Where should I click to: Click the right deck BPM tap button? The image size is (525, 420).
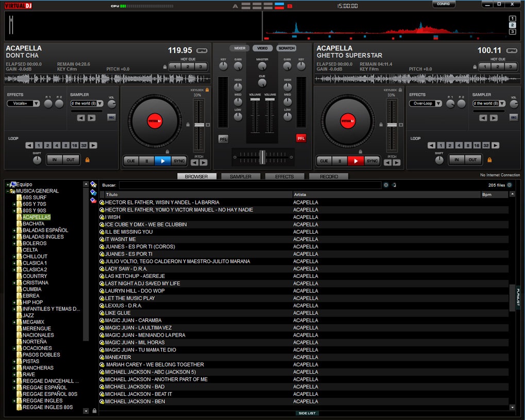pos(512,50)
